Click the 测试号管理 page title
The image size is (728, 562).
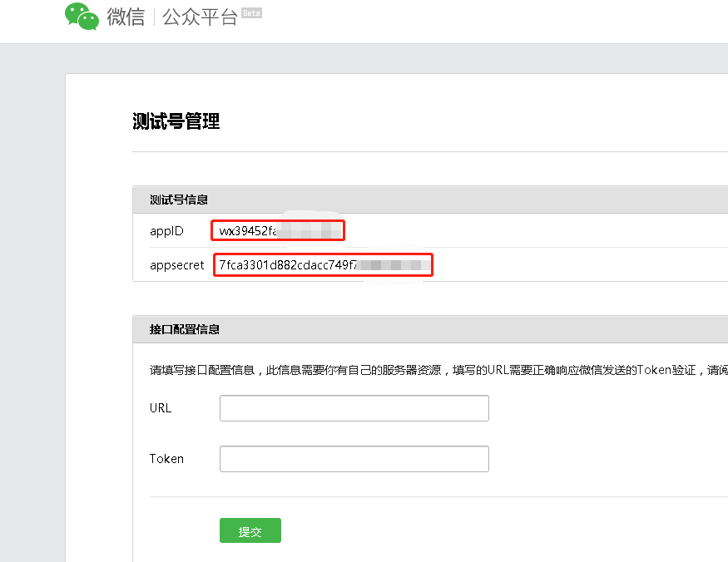(176, 121)
